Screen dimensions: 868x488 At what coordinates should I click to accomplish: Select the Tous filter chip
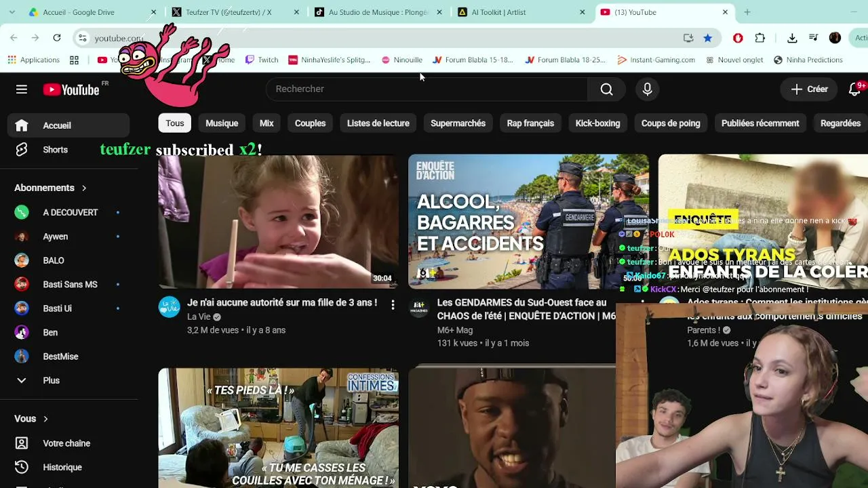pos(175,123)
